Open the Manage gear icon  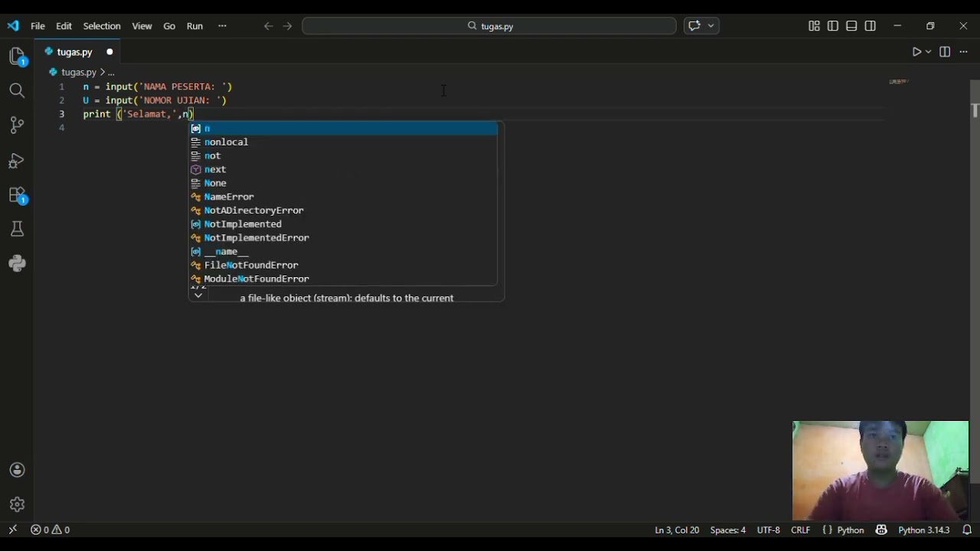(x=17, y=504)
